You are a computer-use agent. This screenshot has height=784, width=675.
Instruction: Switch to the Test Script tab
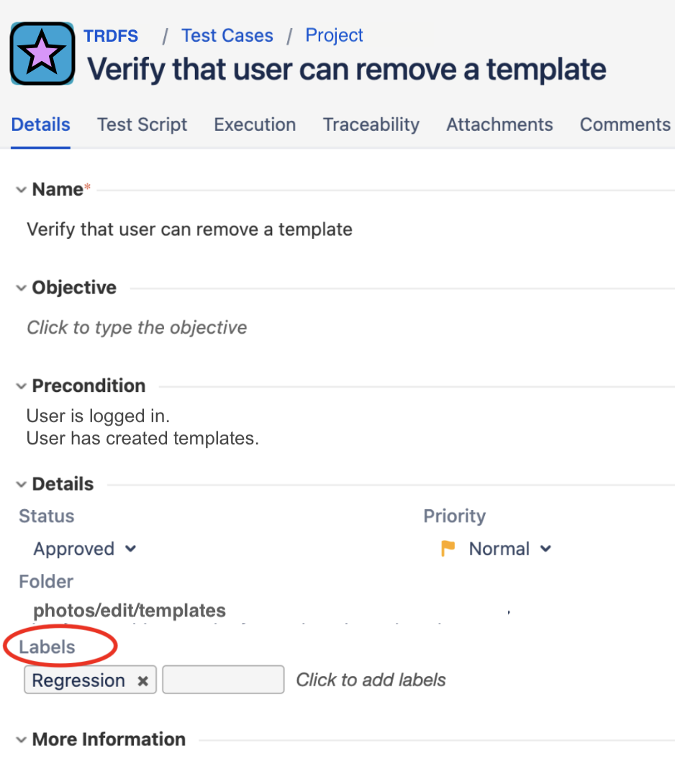pyautogui.click(x=142, y=124)
